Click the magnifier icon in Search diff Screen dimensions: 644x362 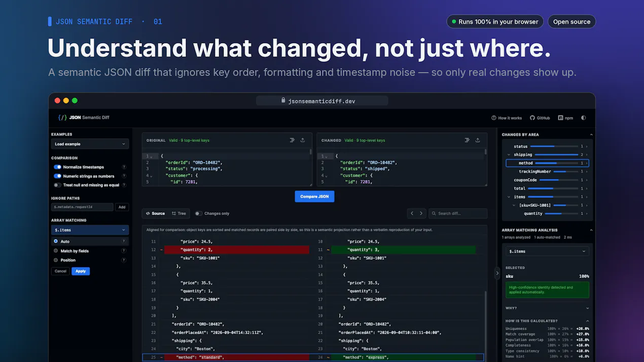tap(434, 213)
